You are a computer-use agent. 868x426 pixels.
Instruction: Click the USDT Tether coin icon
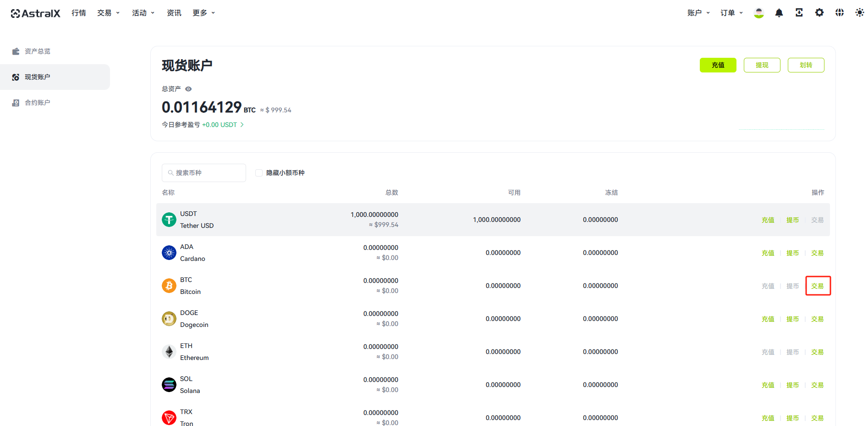[169, 220]
